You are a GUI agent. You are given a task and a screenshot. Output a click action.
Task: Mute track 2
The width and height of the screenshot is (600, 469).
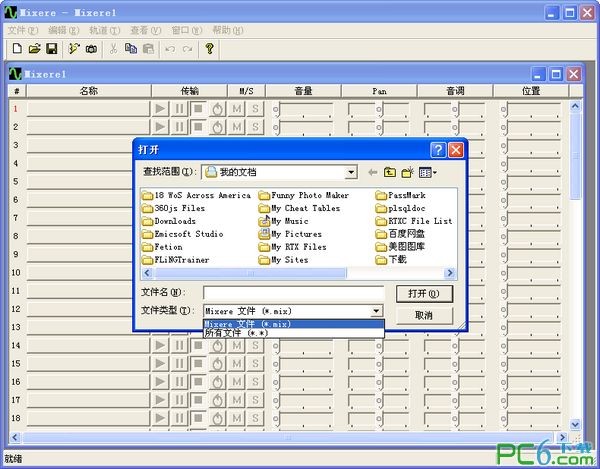click(x=237, y=127)
